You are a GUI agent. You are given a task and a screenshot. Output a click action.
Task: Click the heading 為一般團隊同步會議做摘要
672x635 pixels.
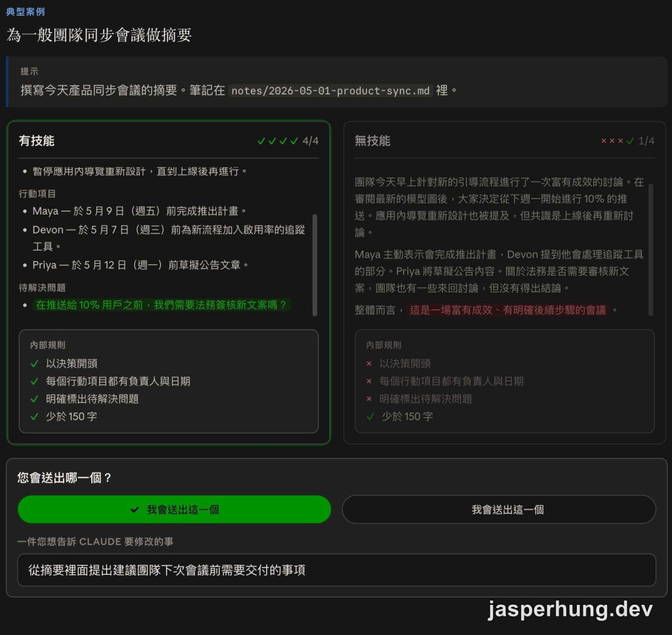click(x=99, y=35)
